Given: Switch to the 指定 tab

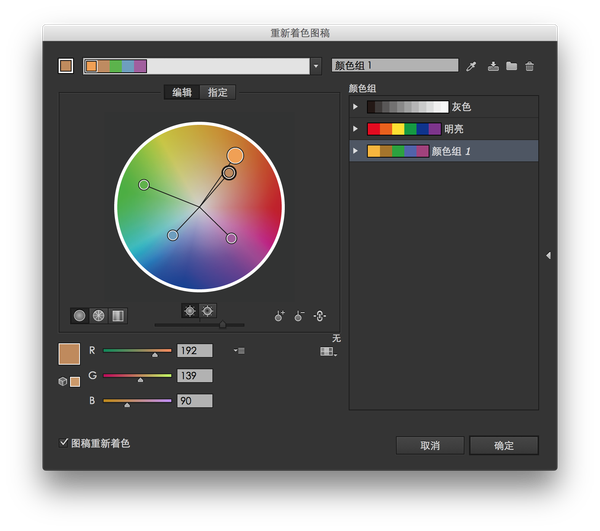Looking at the screenshot, I should 217,92.
